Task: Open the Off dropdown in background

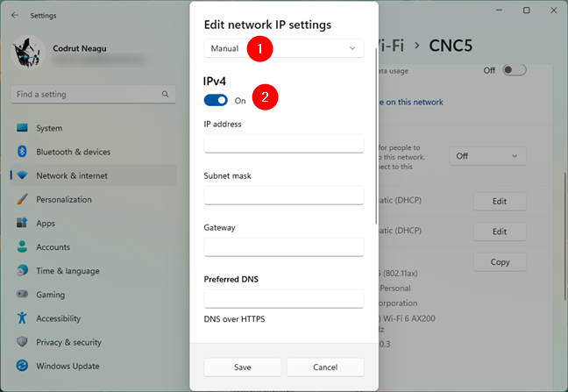Action: pos(487,156)
